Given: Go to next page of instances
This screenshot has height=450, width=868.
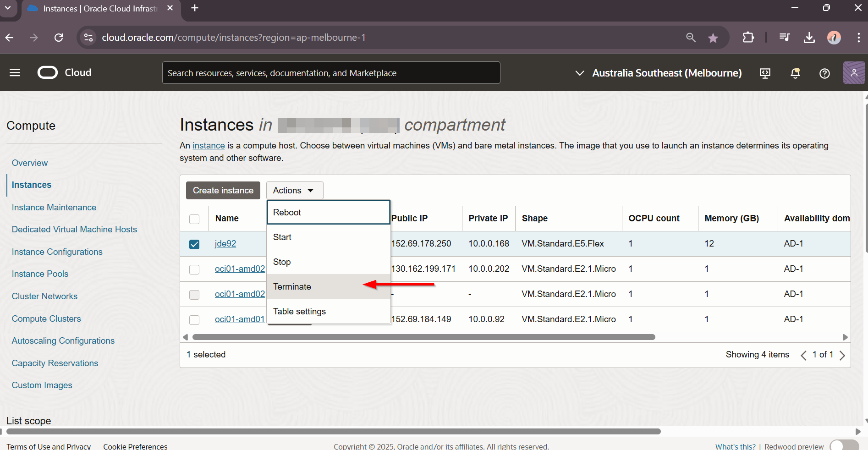Looking at the screenshot, I should pos(842,355).
